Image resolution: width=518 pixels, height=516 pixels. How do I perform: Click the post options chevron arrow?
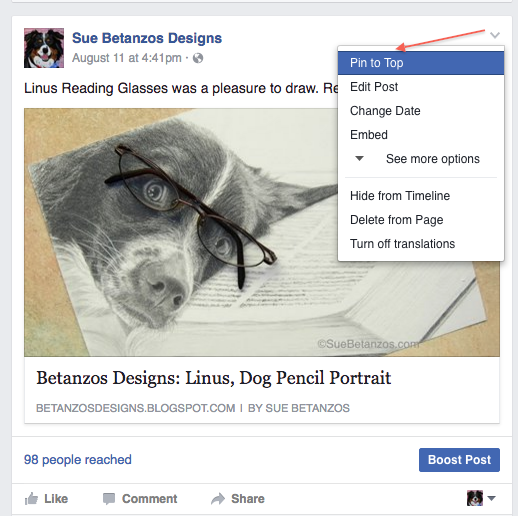coord(495,35)
